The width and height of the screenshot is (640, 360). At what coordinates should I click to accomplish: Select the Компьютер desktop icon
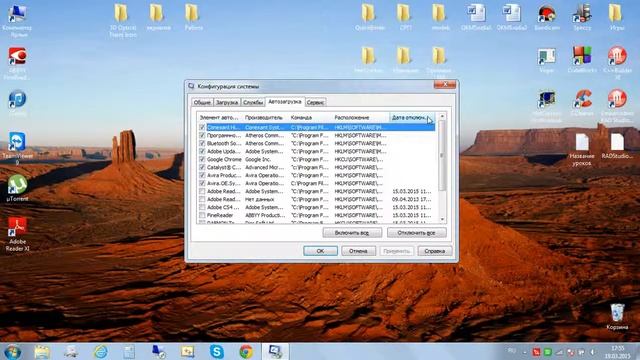coord(17,20)
